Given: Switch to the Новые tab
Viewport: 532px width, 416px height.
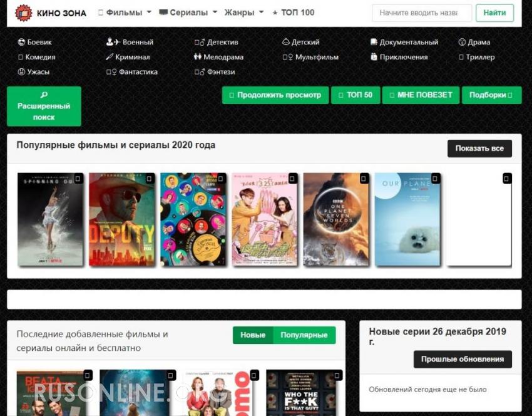Looking at the screenshot, I should click(x=253, y=335).
